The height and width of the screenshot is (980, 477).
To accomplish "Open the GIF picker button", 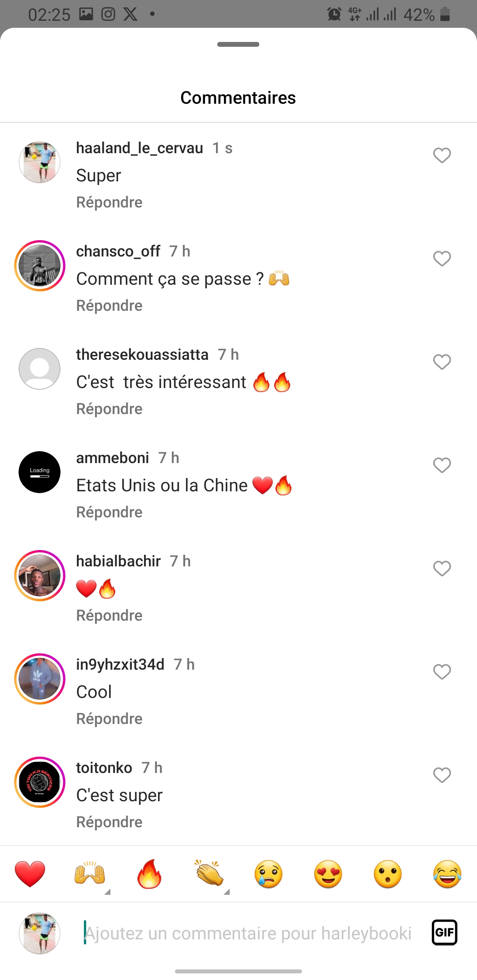I will [x=444, y=932].
